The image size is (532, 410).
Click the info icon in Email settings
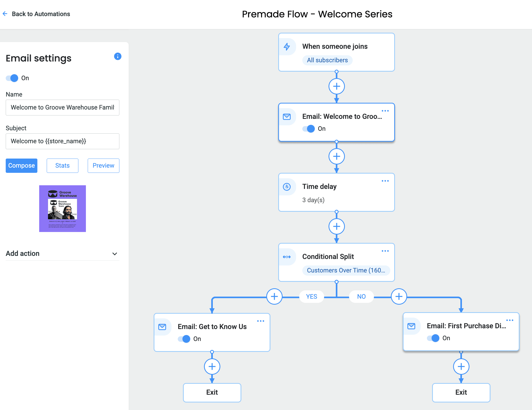[118, 56]
